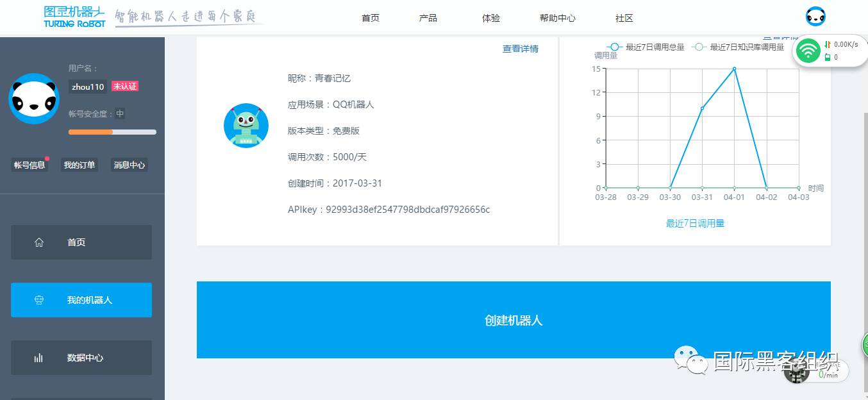Toggle the 最近7日知识库调用量 legend series
Screen dimensions: 868x400
point(738,47)
